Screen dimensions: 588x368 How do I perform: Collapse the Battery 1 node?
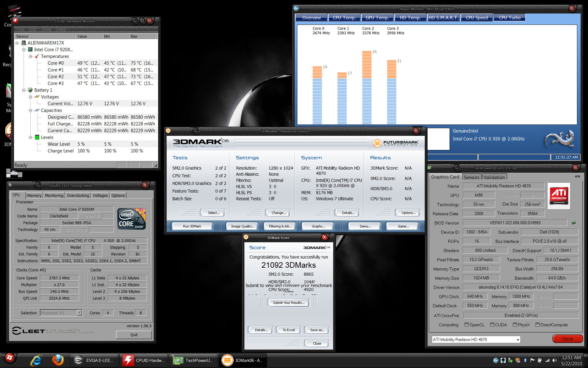click(x=24, y=90)
